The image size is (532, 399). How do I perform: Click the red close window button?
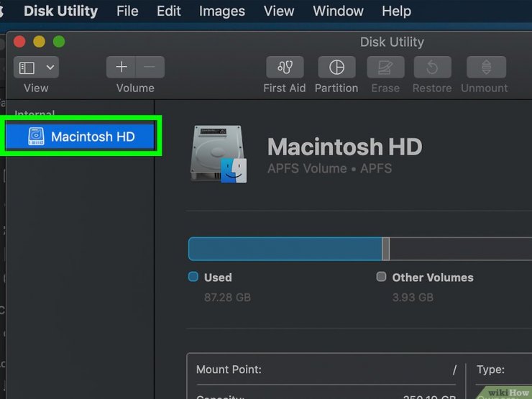(19, 42)
